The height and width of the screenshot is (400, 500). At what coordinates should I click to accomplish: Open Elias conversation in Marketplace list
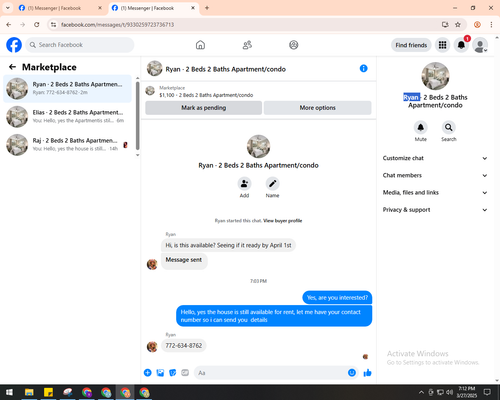tap(68, 117)
